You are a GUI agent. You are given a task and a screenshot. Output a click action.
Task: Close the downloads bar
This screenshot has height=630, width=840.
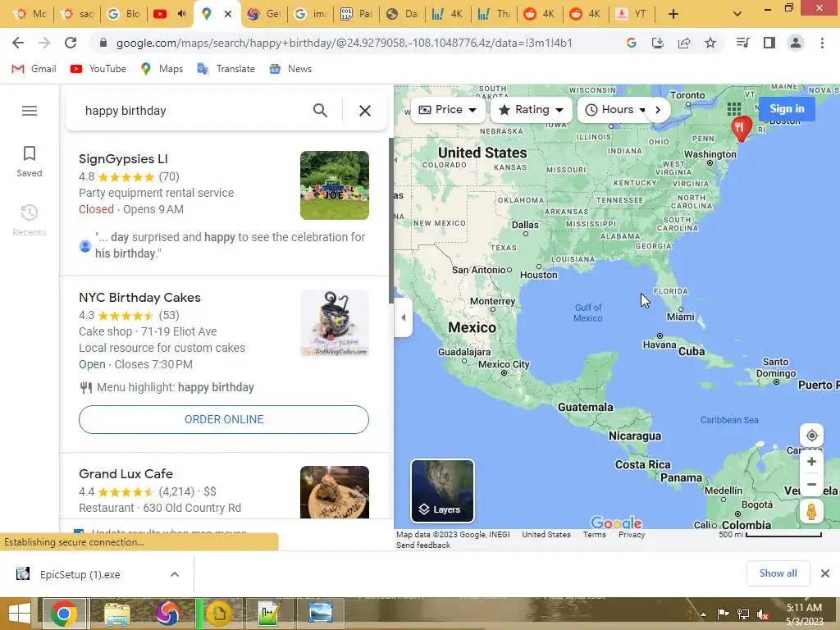825,573
